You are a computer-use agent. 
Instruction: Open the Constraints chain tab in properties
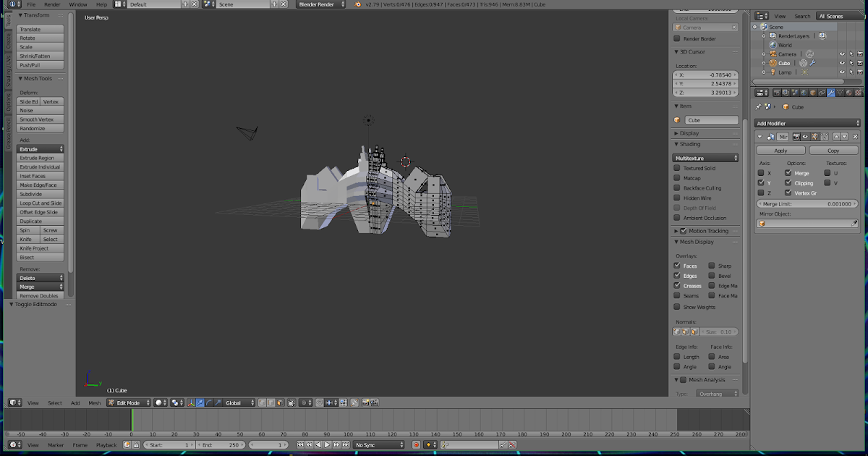pos(822,93)
